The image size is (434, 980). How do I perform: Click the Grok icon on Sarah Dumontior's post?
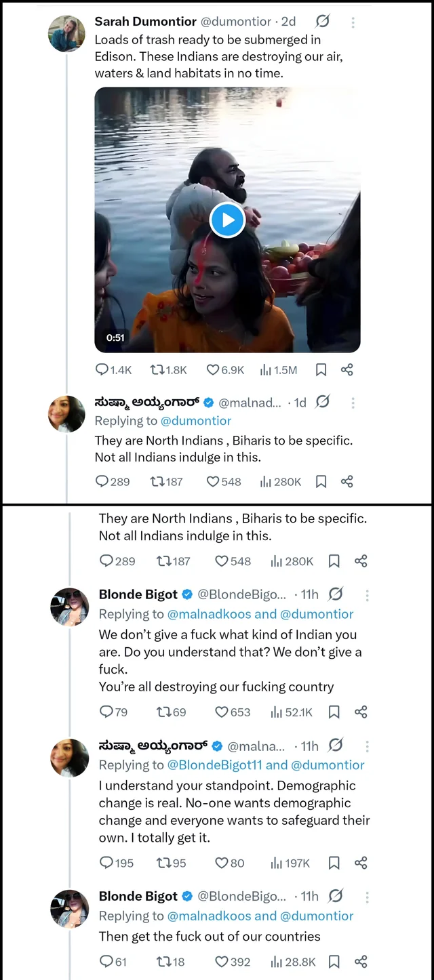(323, 22)
